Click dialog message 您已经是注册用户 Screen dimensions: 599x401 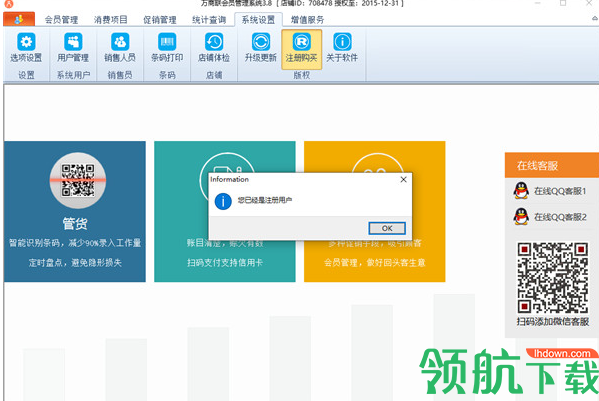[265, 200]
